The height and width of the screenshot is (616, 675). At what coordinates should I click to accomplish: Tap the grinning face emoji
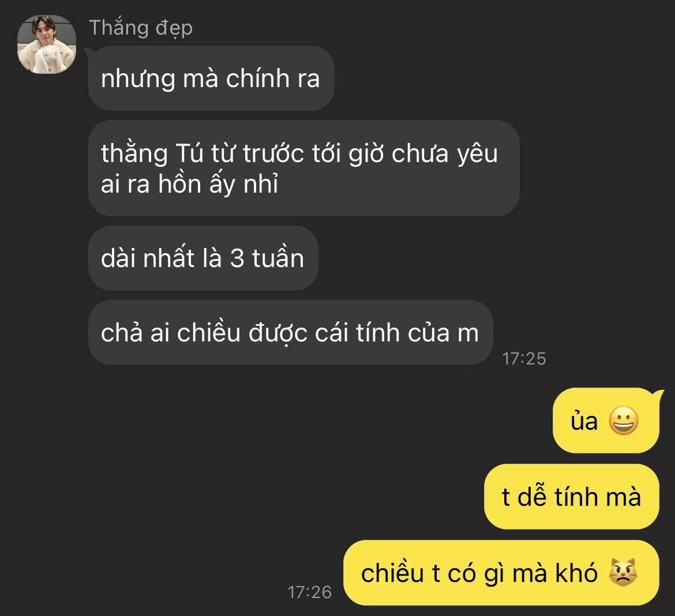(624, 420)
